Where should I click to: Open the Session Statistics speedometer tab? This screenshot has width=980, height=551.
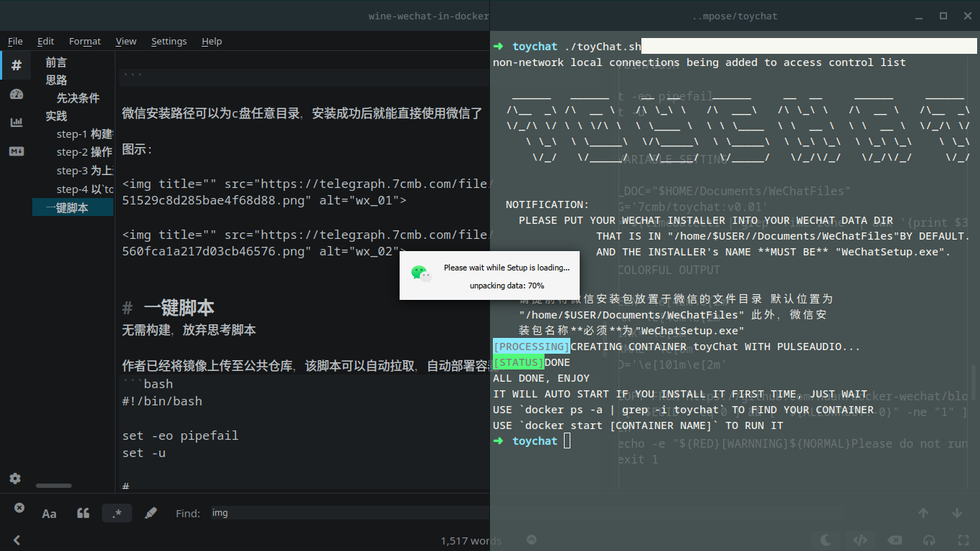[x=17, y=94]
